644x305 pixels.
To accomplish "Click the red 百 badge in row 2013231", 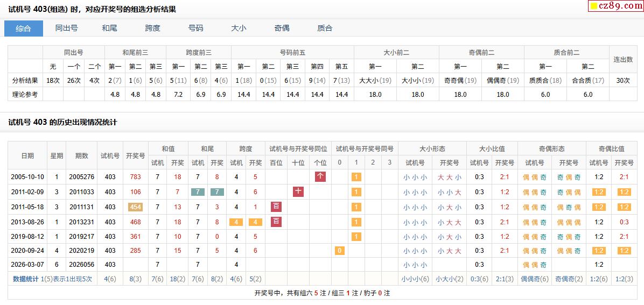I will (x=276, y=222).
